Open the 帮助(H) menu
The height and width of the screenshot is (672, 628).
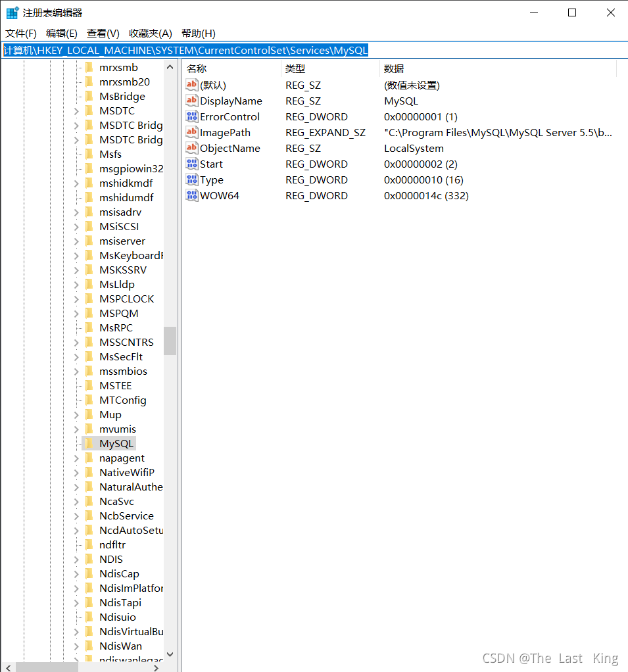click(x=199, y=34)
